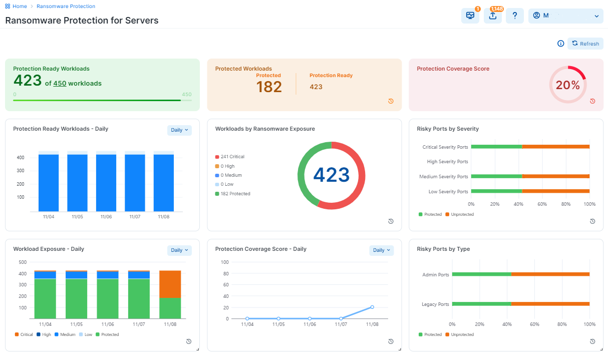Toggle Protected legend in Risky Ports by Severity
The width and height of the screenshot is (608, 364).
coord(430,214)
